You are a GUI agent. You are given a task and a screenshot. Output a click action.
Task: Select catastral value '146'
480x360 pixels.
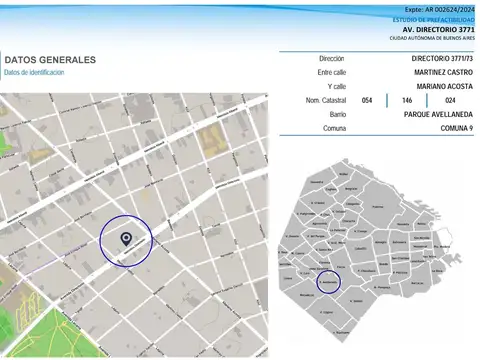click(x=407, y=100)
